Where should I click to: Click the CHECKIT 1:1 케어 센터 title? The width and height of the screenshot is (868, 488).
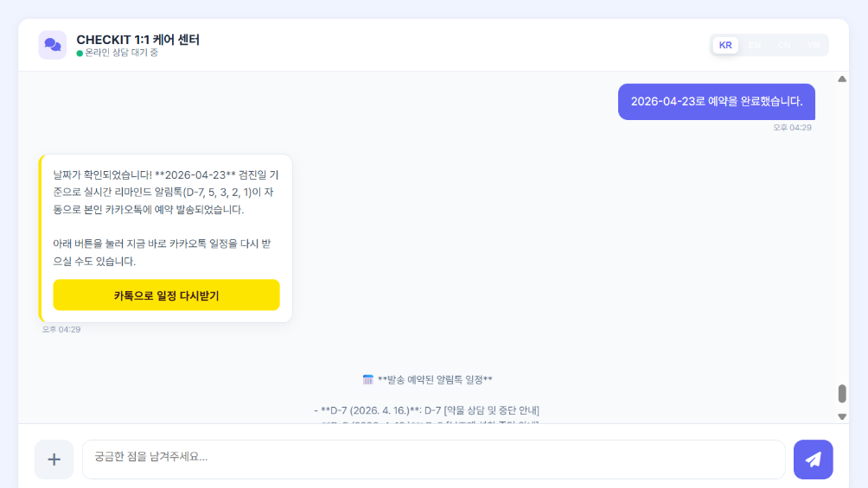click(137, 40)
